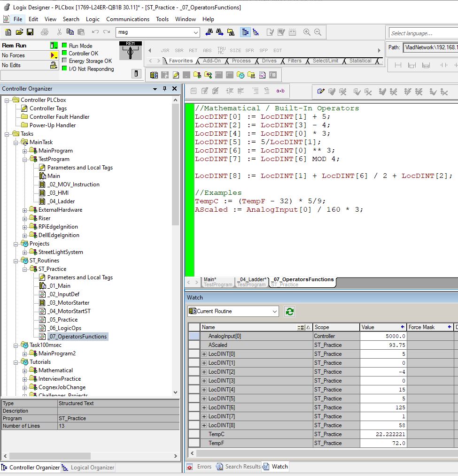Toggle the controller mode keyswitch graphic
The image size is (458, 476).
coord(130,52)
